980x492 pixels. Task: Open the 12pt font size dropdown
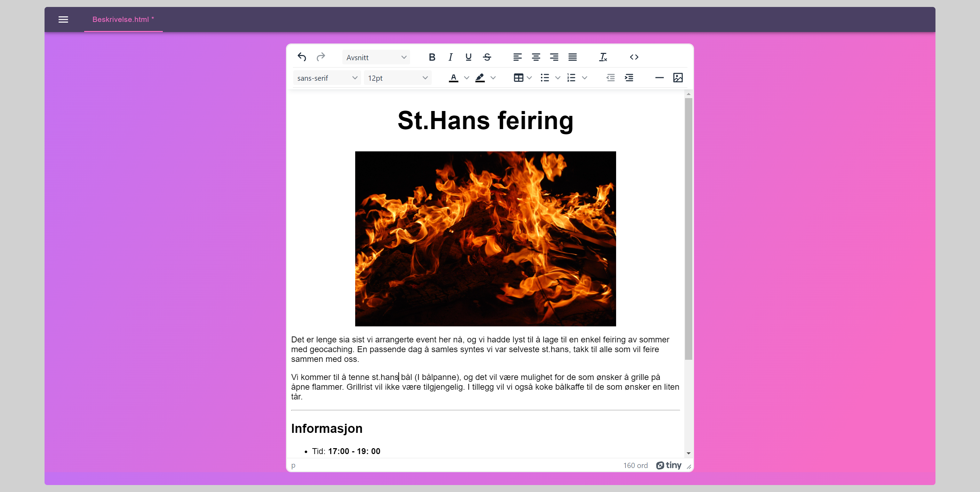tap(398, 78)
